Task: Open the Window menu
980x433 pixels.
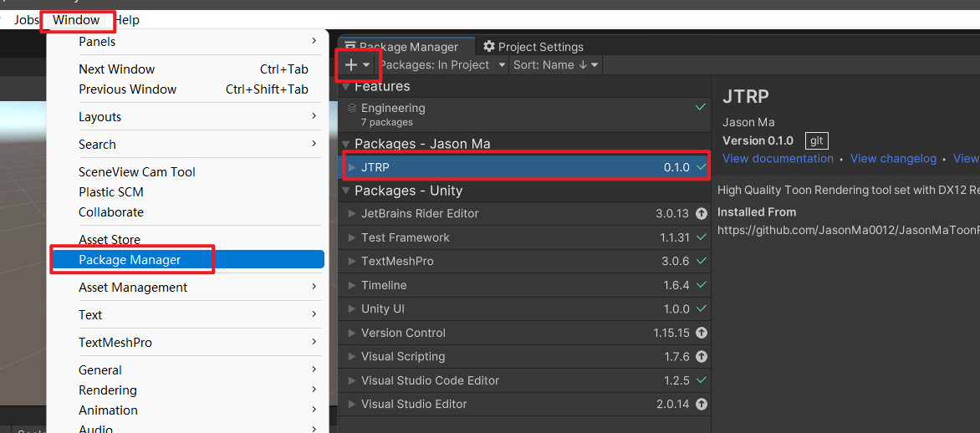Action: (76, 20)
